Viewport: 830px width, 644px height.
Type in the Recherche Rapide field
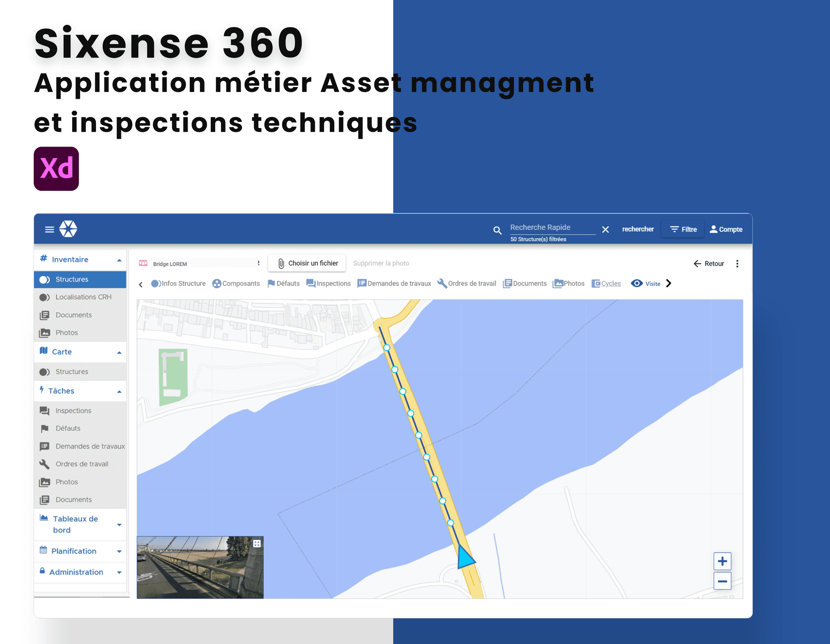click(x=552, y=228)
